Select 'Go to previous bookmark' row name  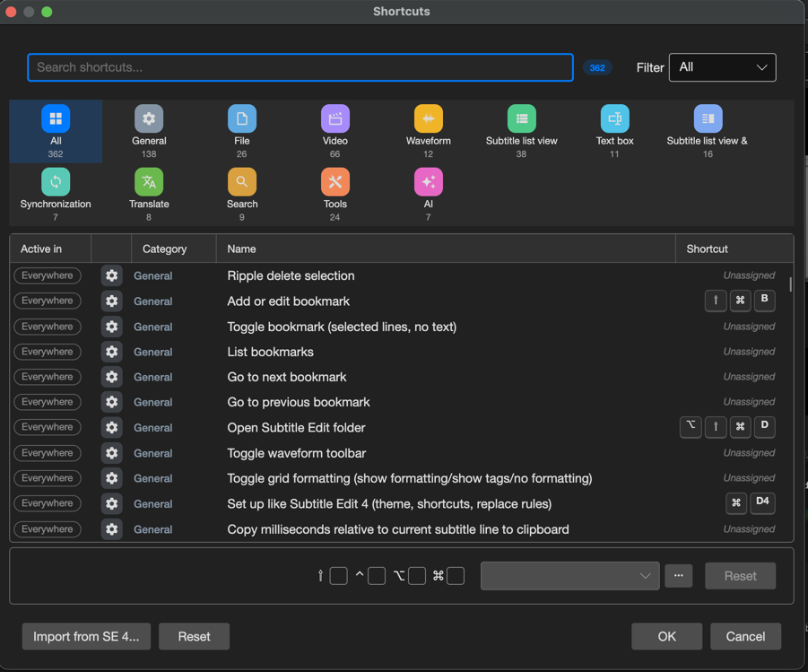point(299,402)
